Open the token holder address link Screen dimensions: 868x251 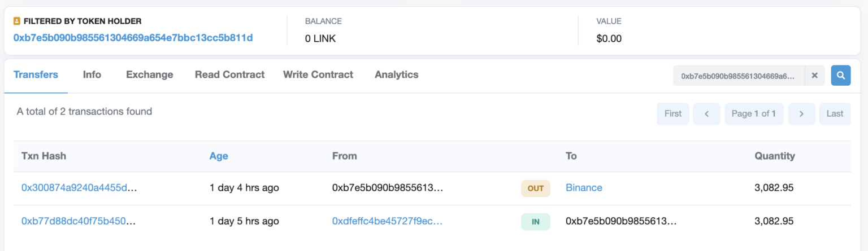point(133,38)
